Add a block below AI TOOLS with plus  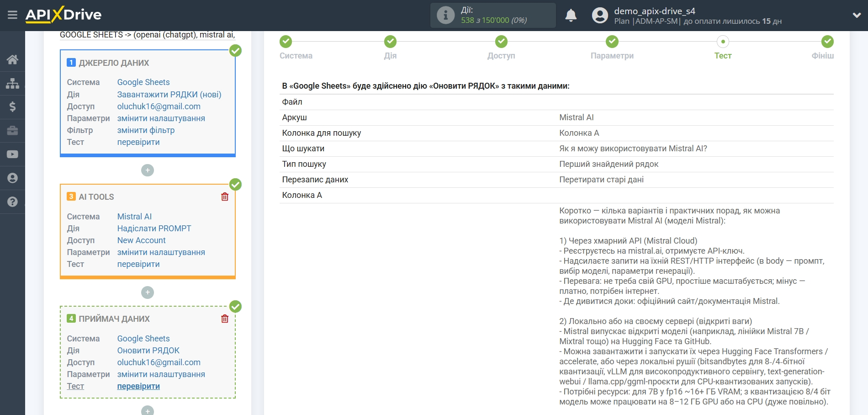(148, 293)
